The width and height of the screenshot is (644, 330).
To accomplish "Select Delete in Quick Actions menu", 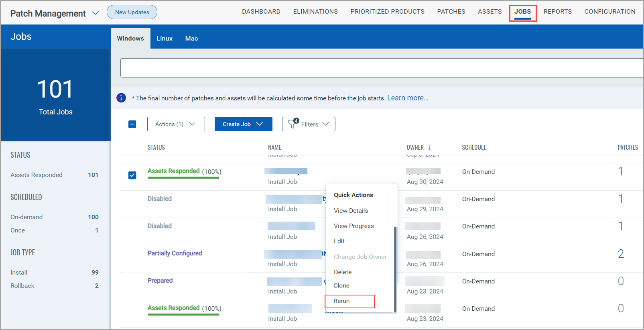I will (x=343, y=272).
